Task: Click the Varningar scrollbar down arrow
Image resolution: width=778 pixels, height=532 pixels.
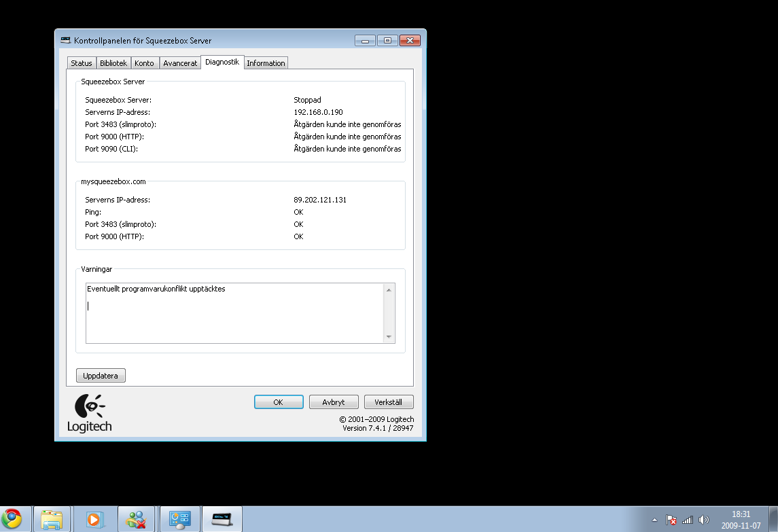Action: coord(389,337)
